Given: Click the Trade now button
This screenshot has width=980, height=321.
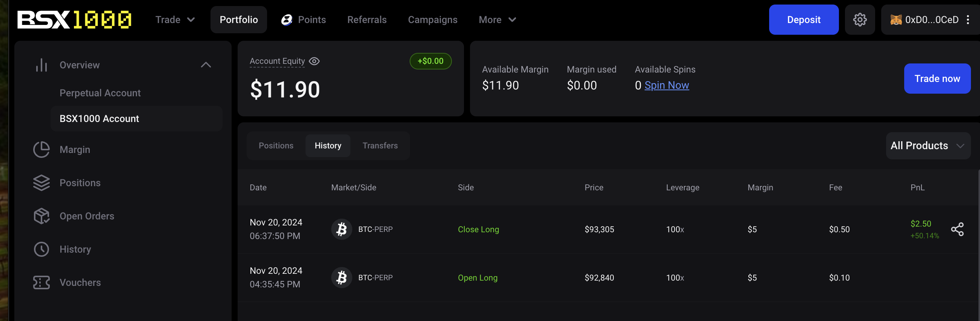Looking at the screenshot, I should [x=937, y=79].
